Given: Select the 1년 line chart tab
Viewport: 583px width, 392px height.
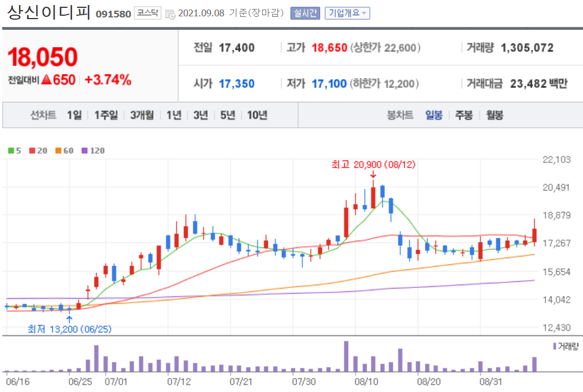Looking at the screenshot, I should coord(174,115).
